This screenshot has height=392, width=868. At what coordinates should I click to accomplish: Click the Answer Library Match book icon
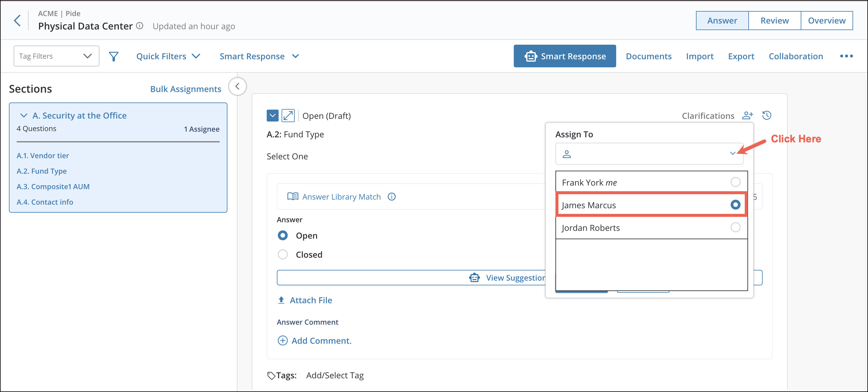pyautogui.click(x=293, y=197)
